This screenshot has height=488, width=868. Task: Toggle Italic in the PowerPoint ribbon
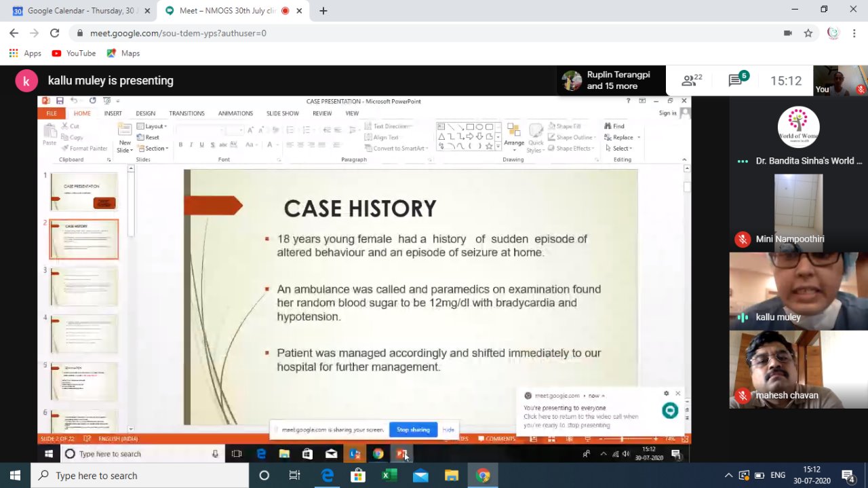(191, 145)
